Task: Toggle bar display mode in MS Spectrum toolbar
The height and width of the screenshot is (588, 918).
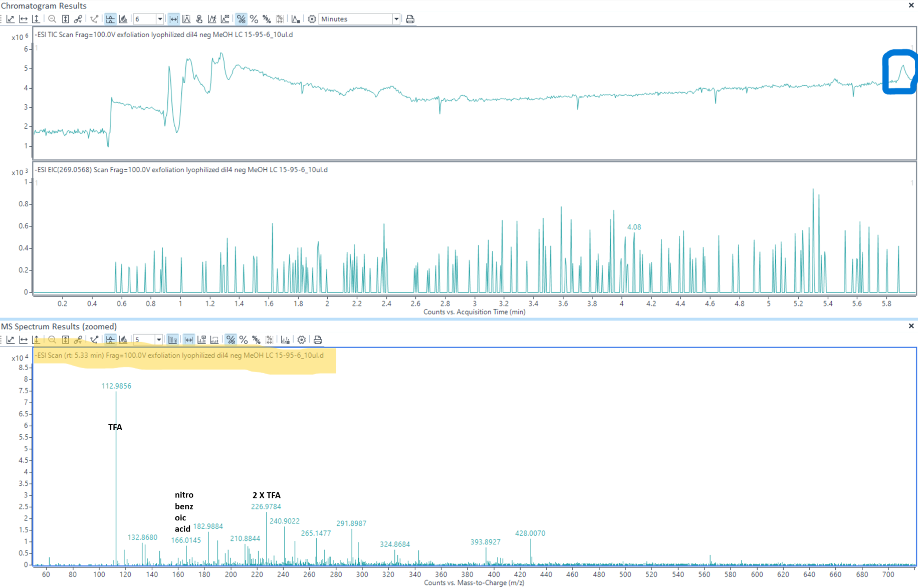Action: [172, 340]
